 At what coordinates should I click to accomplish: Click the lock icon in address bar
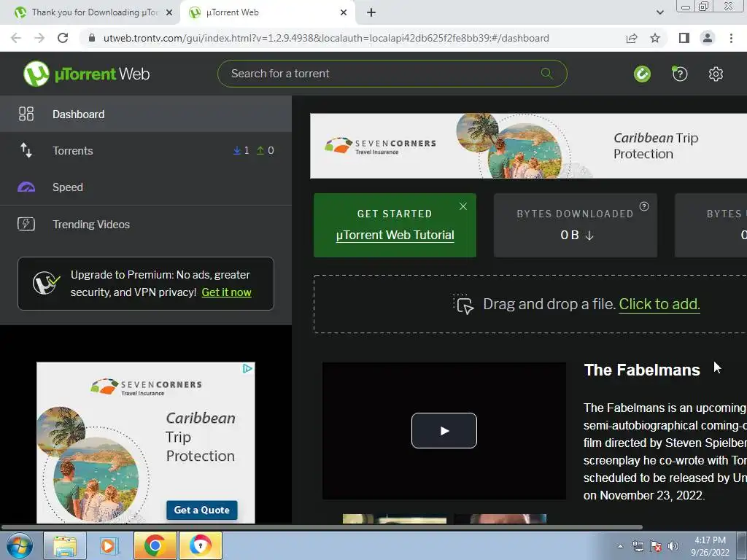tap(92, 38)
